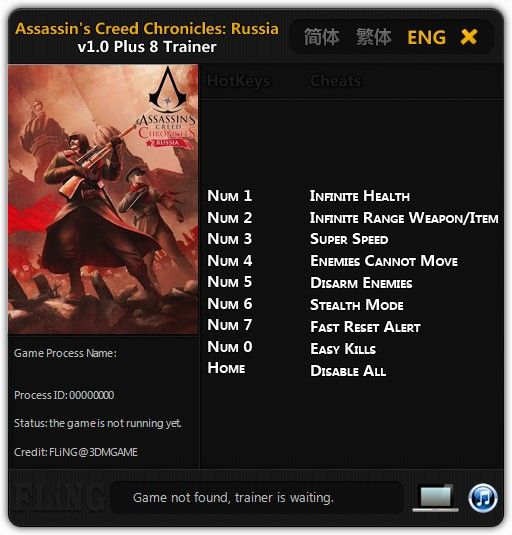
Task: Click Disable All option
Action: coord(348,371)
